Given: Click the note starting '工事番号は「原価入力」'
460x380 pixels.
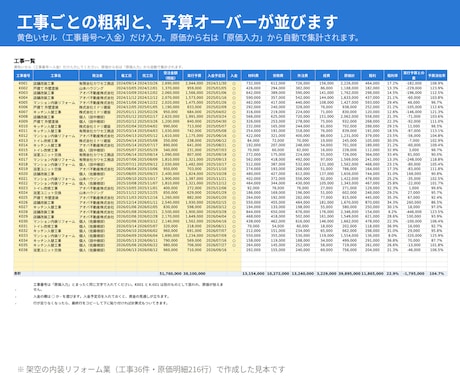Looking at the screenshot, I should click(128, 287).
